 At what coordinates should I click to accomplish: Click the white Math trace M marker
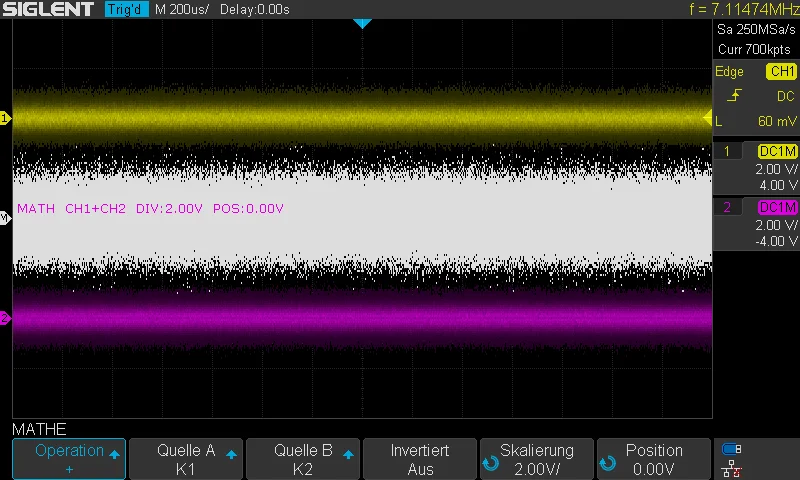point(5,218)
